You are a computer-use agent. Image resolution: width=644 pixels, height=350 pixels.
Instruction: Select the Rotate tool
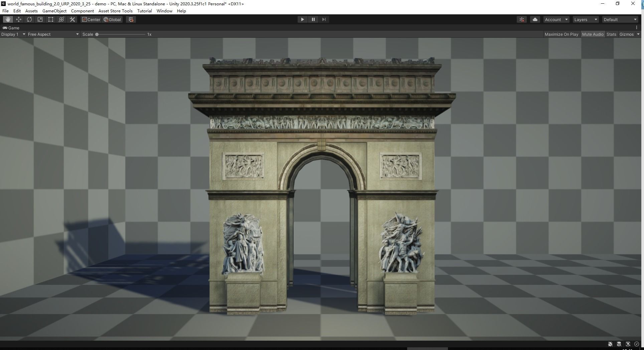29,19
